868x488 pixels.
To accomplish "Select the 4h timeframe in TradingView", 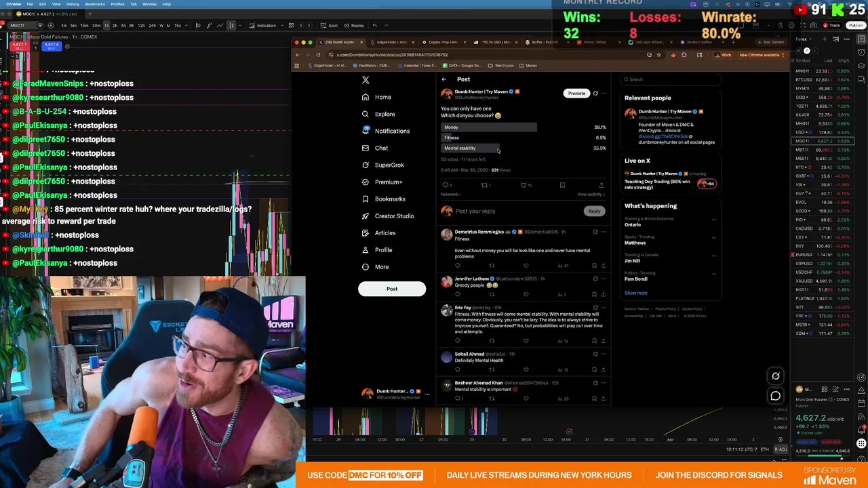I will pos(123,26).
